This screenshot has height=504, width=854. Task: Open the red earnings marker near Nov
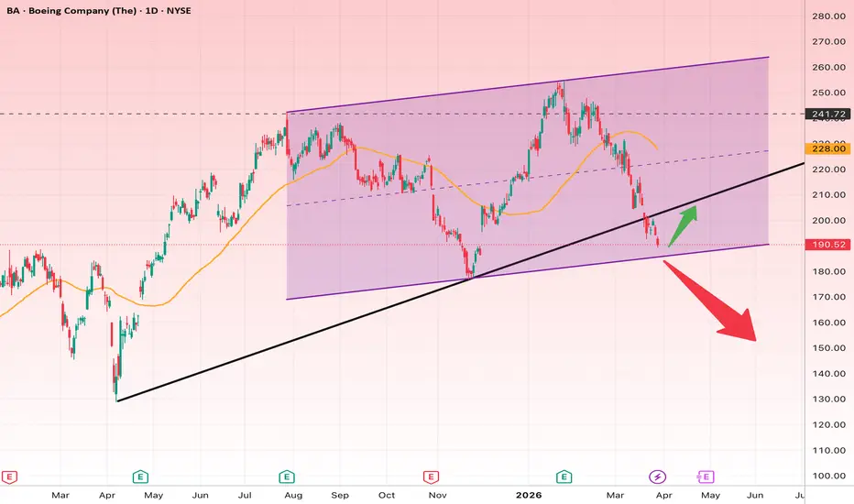tap(431, 477)
